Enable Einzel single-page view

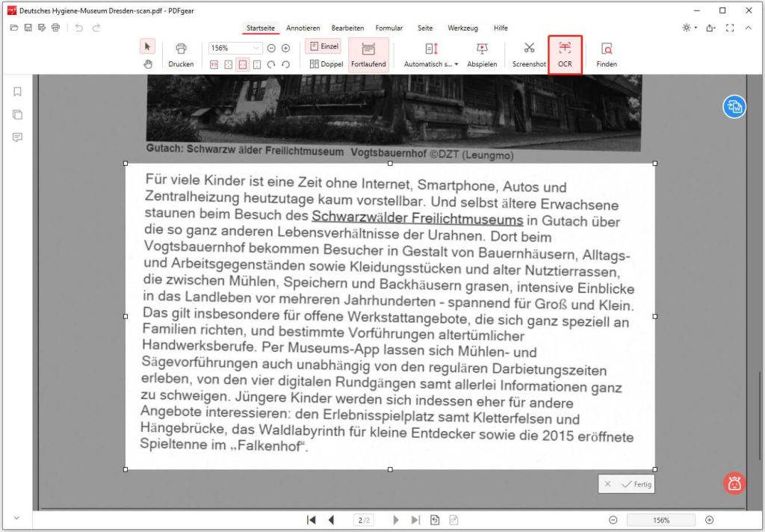coord(322,46)
